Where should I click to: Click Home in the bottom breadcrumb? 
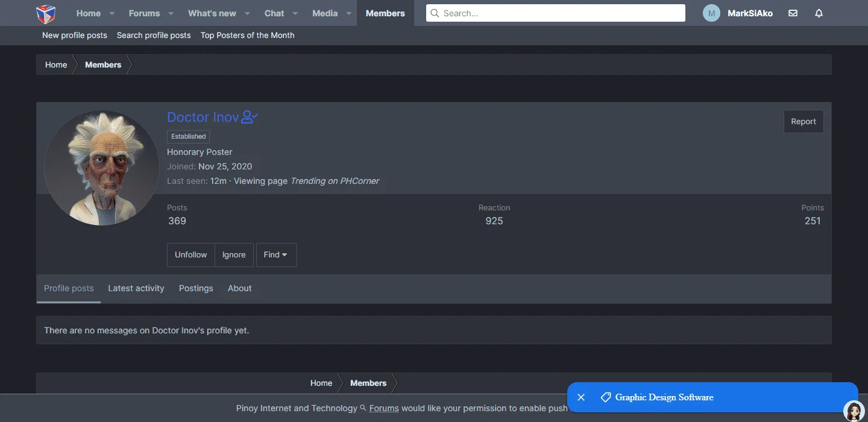[321, 383]
